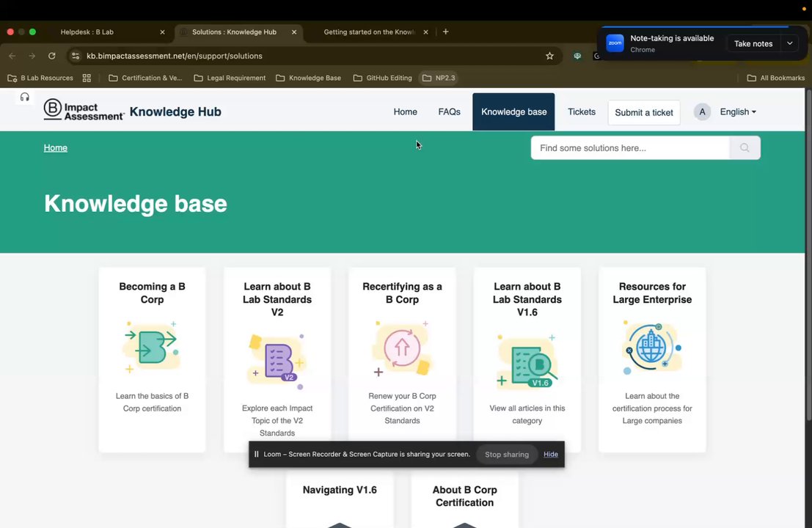The image size is (812, 528).
Task: Switch to the Getting started on the Knowledge tab
Action: [370, 32]
